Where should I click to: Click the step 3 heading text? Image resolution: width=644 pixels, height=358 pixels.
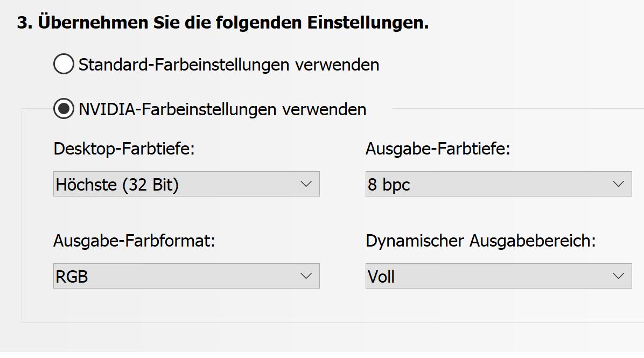coord(223,23)
